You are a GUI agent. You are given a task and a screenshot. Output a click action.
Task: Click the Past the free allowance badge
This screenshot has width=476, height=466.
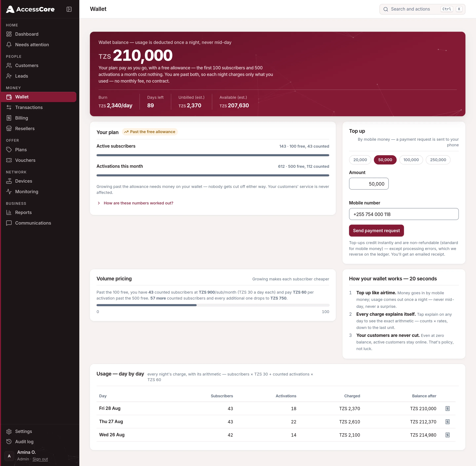[x=150, y=132]
